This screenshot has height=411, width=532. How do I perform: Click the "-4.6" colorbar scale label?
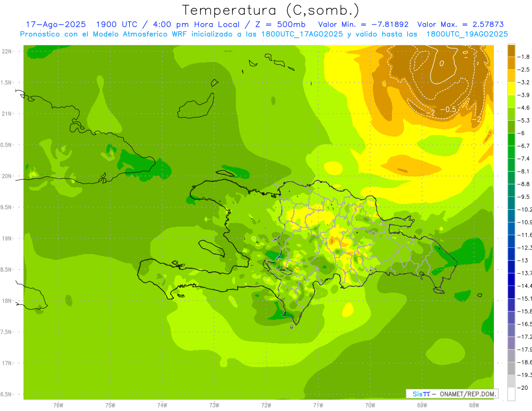(524, 108)
